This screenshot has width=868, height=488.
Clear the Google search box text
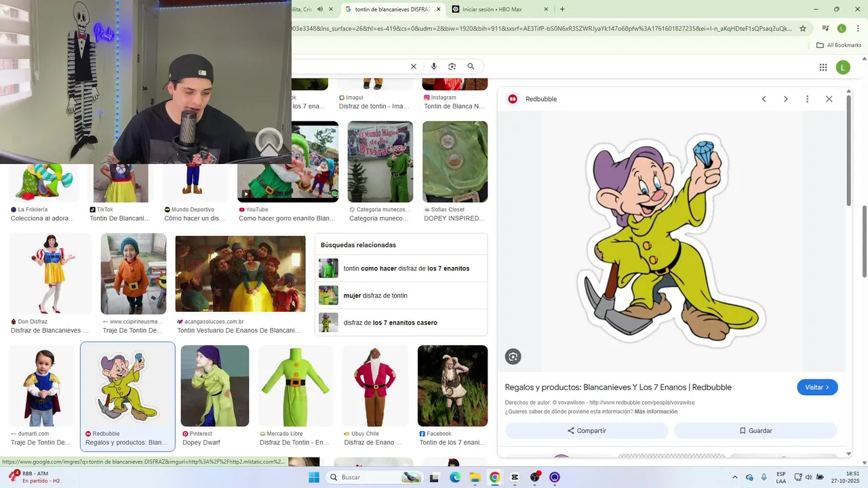414,66
